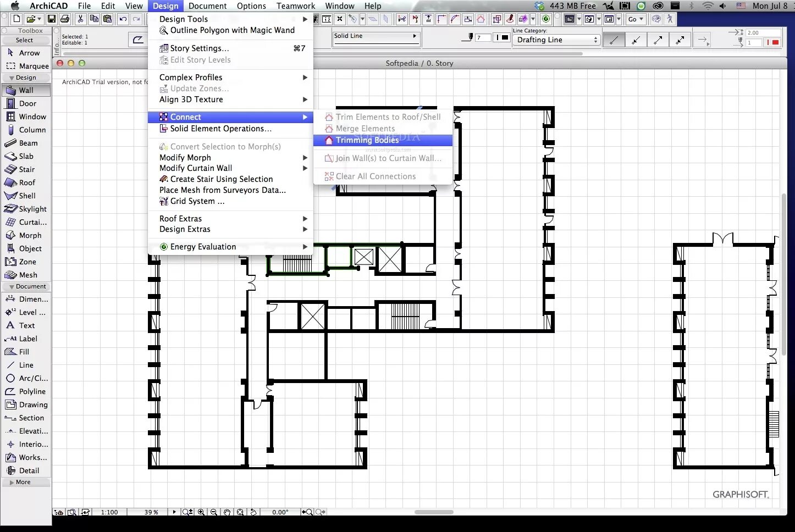This screenshot has width=795, height=532.
Task: Activate the Morph tool
Action: [26, 235]
